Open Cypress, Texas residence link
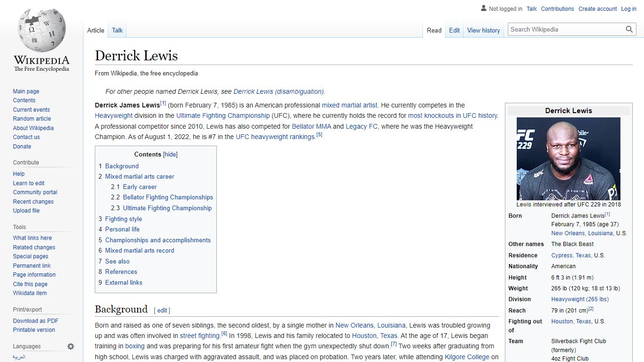644x362 pixels. coord(571,255)
